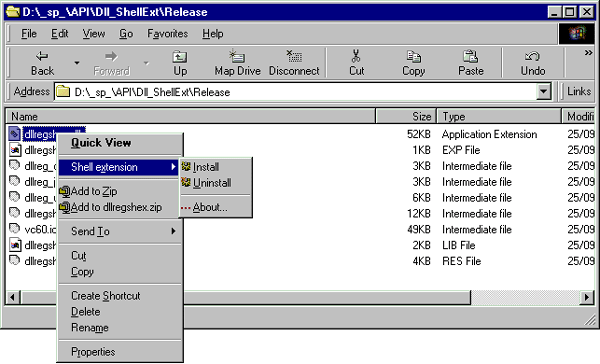Select Uninstall from the Shell extension submenu
This screenshot has width=600, height=364.
[216, 183]
